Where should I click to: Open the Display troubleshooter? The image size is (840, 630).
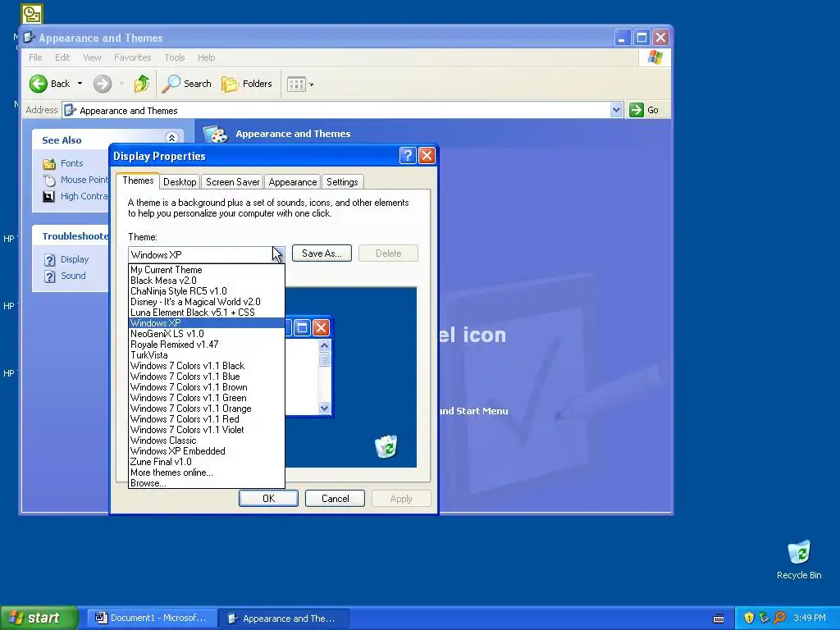(75, 259)
